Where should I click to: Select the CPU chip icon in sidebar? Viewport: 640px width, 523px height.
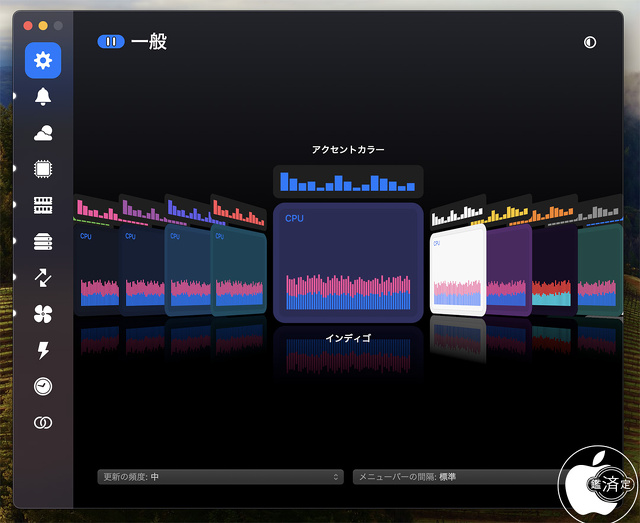[x=43, y=169]
